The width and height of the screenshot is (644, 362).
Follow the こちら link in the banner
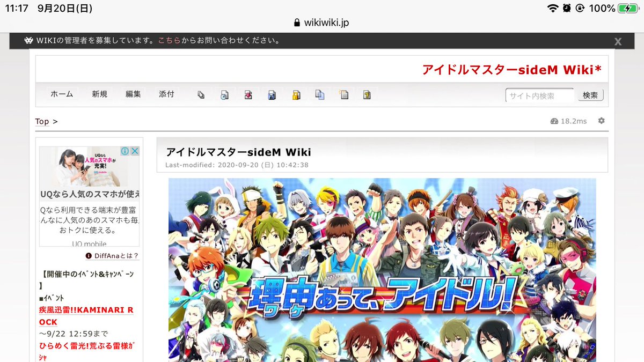[169, 40]
